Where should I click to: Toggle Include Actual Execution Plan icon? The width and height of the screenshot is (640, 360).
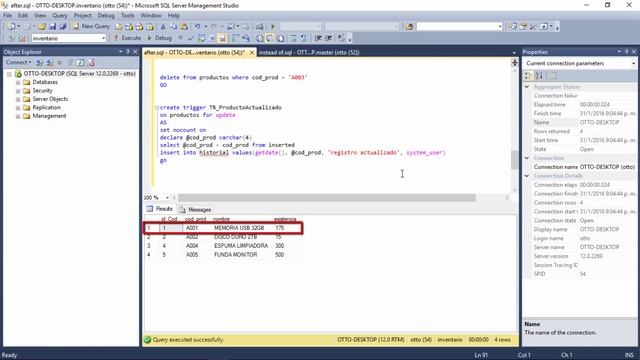pos(235,38)
